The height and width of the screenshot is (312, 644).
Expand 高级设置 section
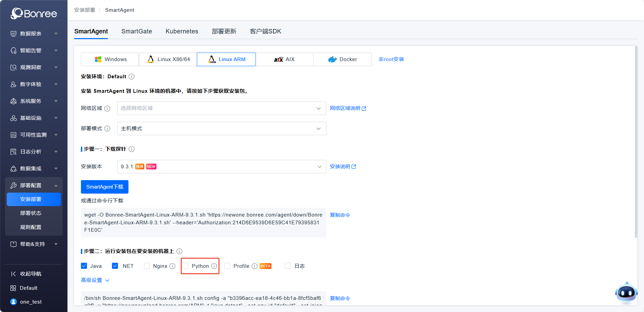click(95, 280)
